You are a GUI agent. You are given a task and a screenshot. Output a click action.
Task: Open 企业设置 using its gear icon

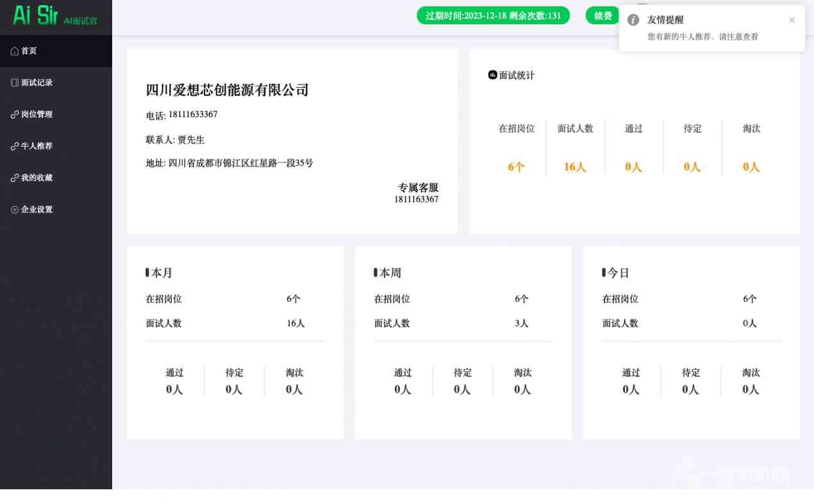click(x=15, y=209)
